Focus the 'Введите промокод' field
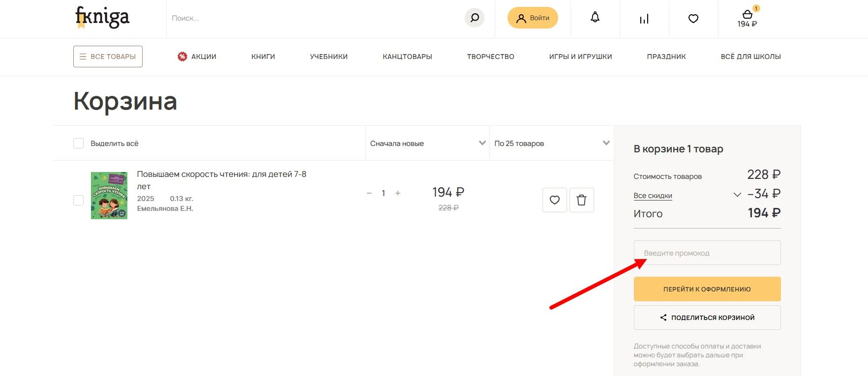The height and width of the screenshot is (376, 868). pos(707,253)
